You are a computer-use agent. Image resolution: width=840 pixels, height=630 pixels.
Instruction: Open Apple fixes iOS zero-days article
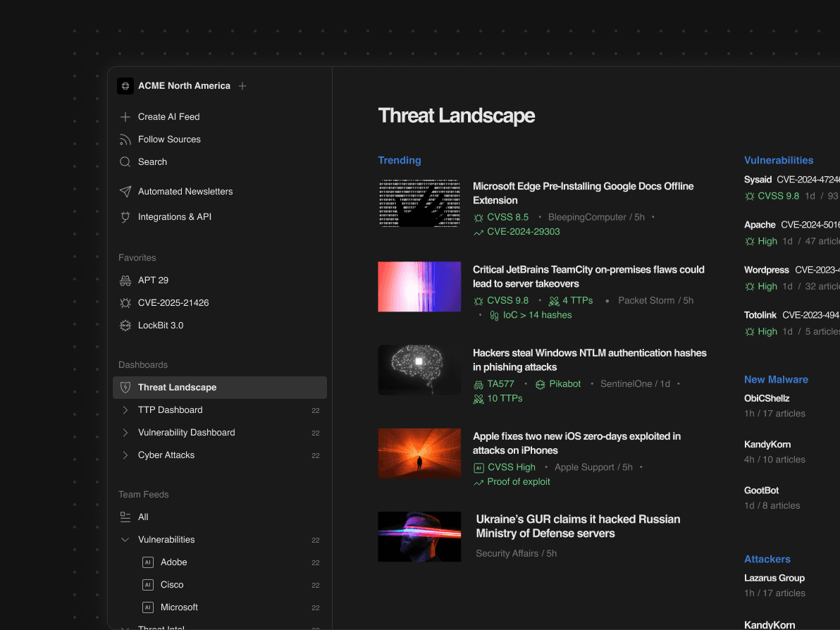(x=576, y=443)
